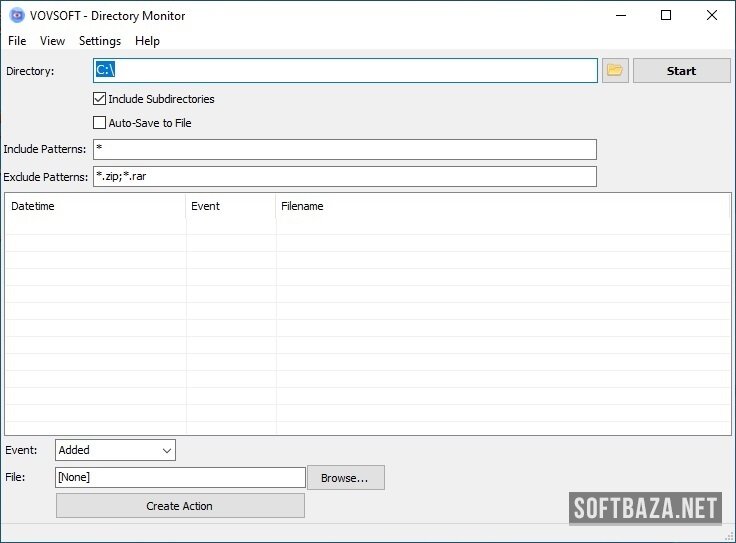Viewport: 736px width, 543px height.
Task: Click the Datetime column header
Action: (x=95, y=206)
